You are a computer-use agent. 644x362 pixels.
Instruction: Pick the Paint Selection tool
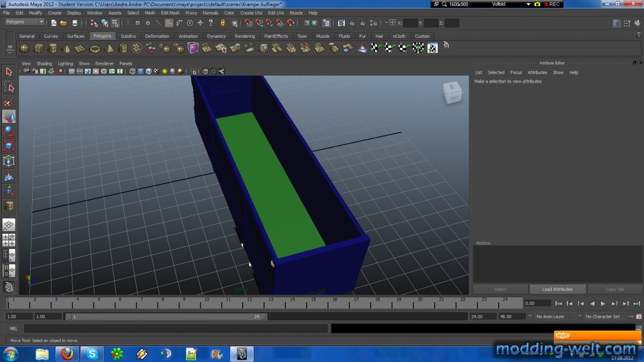[x=8, y=102]
